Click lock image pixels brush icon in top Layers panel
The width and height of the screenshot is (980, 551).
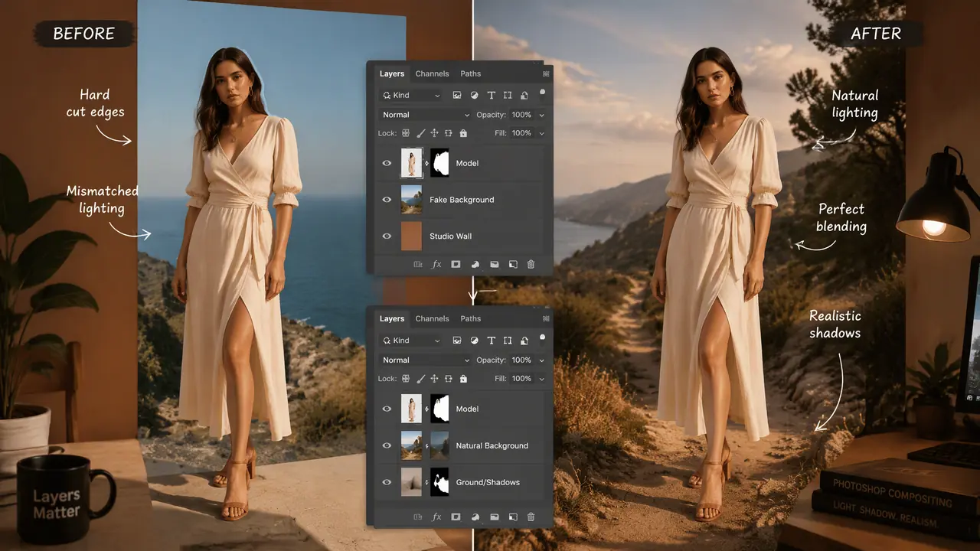pos(420,133)
